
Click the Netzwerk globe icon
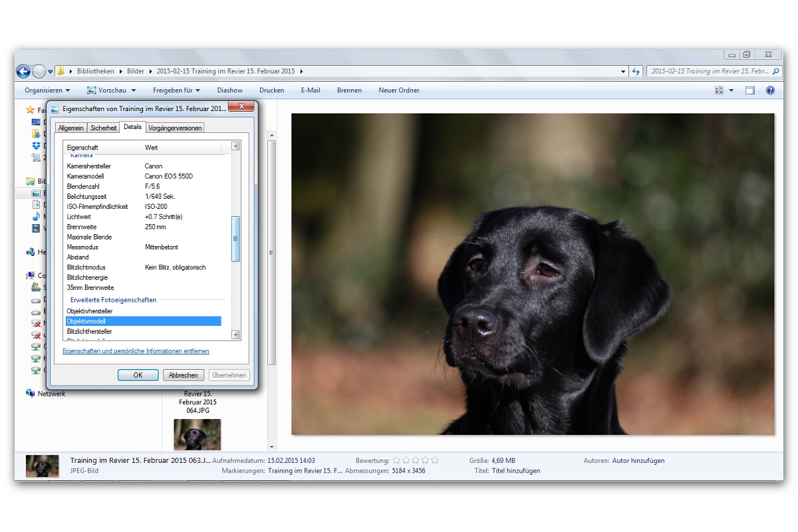(x=30, y=394)
